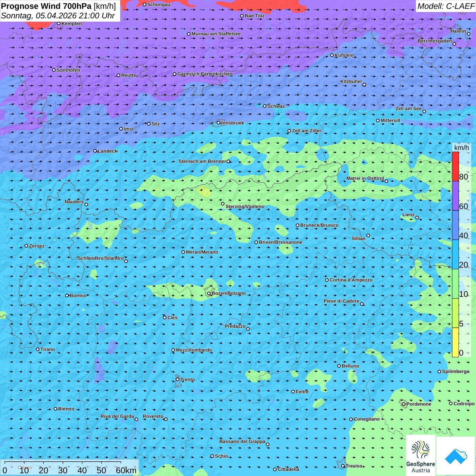Screen dimensions: 476x476
Task: Click the yellow 0-5 legend color
Action: (x=455, y=342)
